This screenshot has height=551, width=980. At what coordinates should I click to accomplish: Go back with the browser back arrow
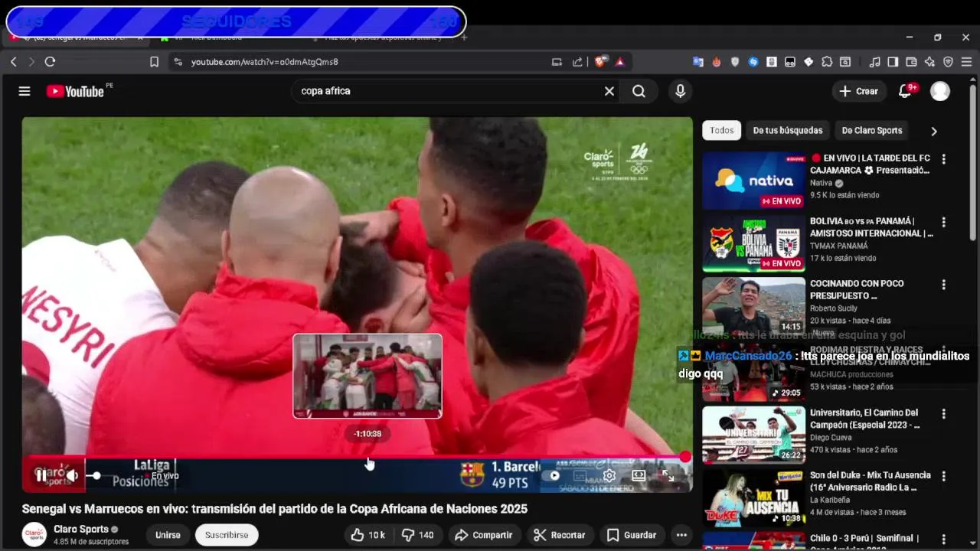coord(13,62)
